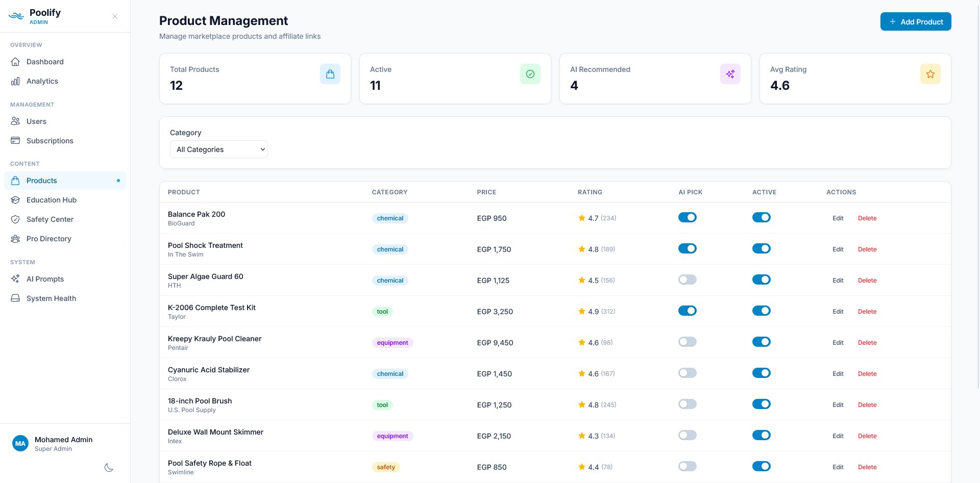Screen dimensions: 980x483
Task: Click the Analytics bar chart icon
Action: pyautogui.click(x=16, y=81)
